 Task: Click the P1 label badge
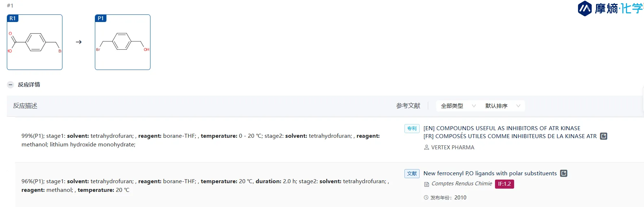[101, 18]
